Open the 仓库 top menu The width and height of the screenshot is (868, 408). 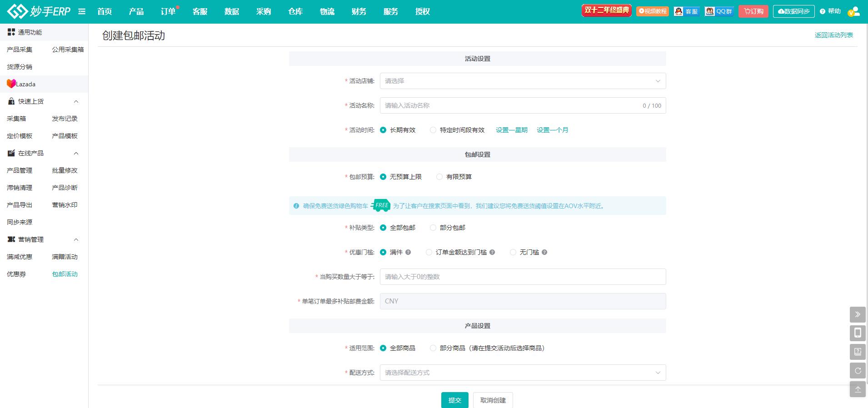pyautogui.click(x=295, y=11)
